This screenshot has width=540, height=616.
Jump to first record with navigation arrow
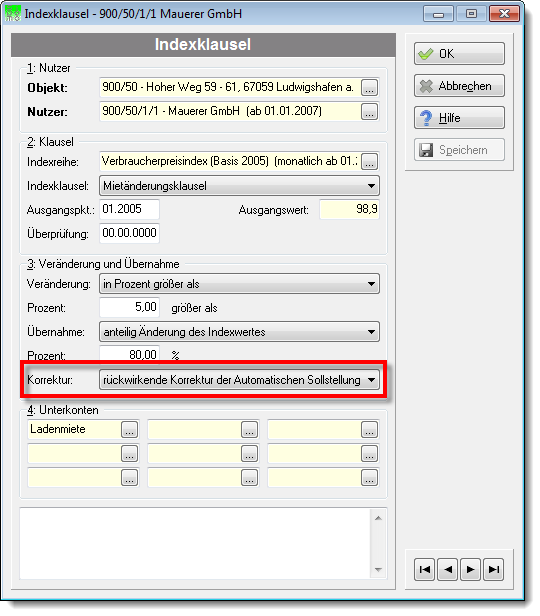point(425,569)
